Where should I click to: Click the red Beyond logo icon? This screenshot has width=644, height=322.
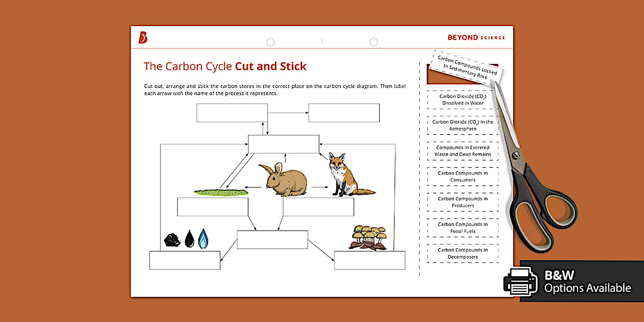[143, 37]
